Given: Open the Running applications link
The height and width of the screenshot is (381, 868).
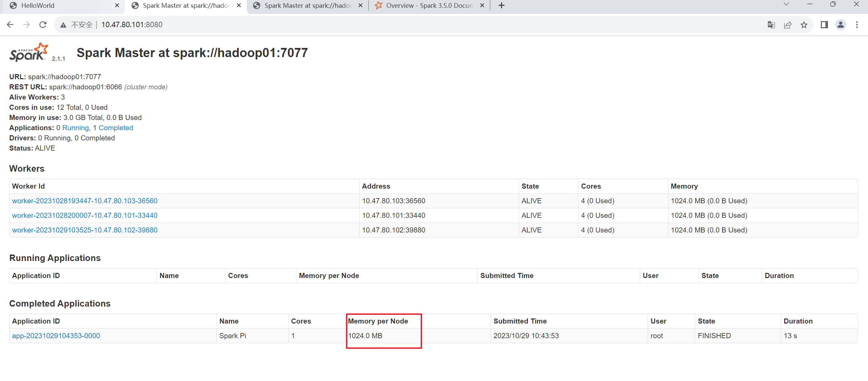Looking at the screenshot, I should point(75,128).
